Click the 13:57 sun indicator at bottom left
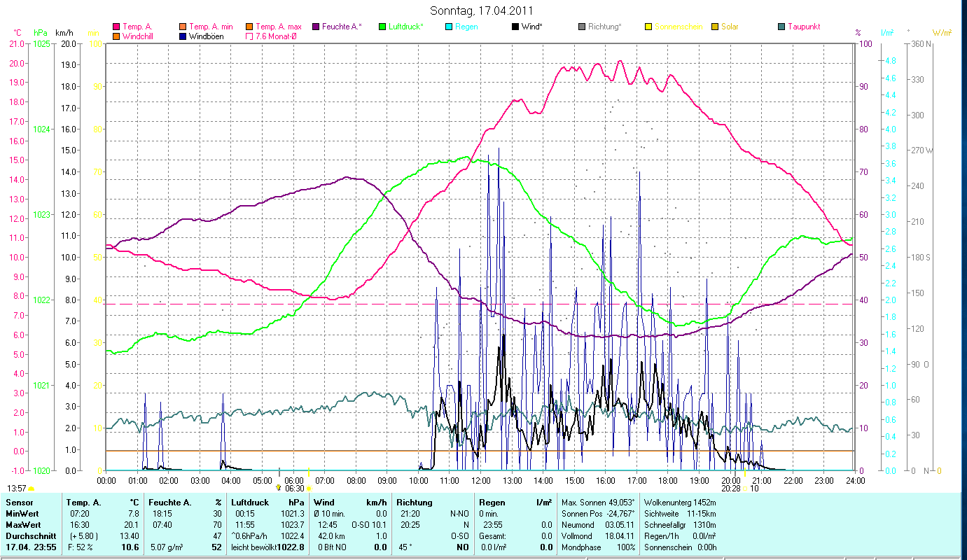The height and width of the screenshot is (560, 967). (x=18, y=488)
